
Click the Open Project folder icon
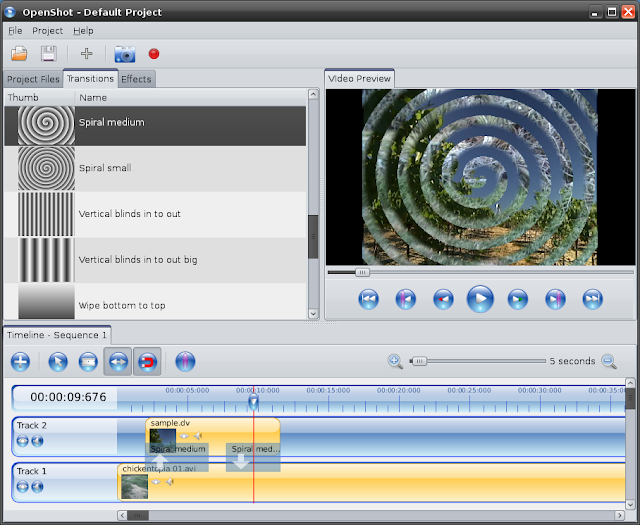pyautogui.click(x=19, y=54)
